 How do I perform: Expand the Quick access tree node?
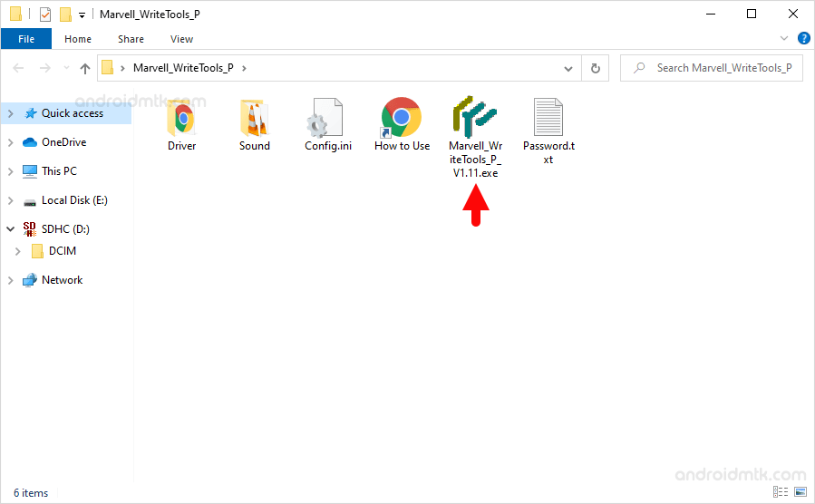click(x=10, y=113)
